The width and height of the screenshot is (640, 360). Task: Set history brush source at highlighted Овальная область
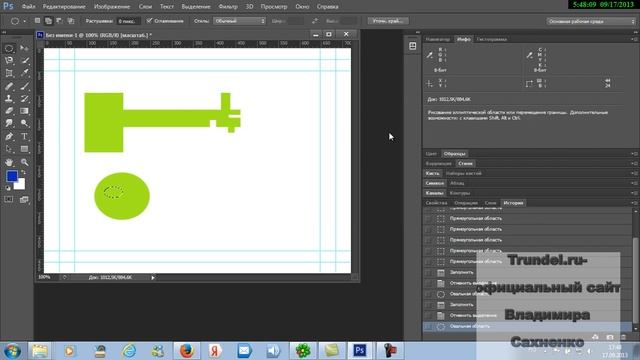428,327
